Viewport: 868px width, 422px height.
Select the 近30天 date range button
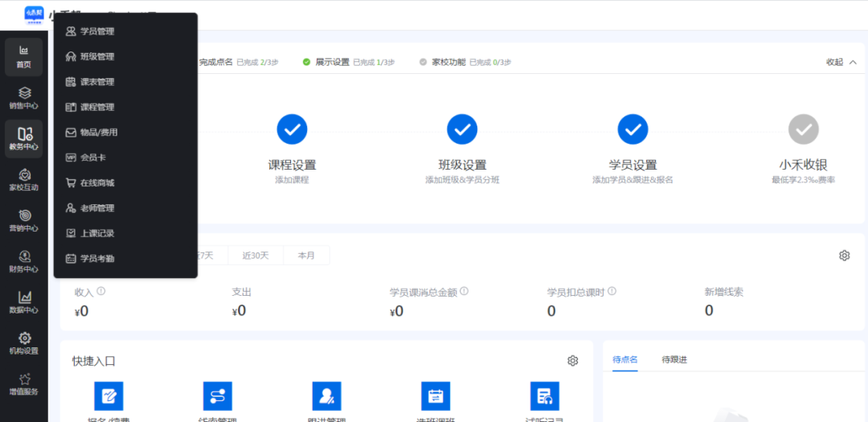(x=256, y=256)
